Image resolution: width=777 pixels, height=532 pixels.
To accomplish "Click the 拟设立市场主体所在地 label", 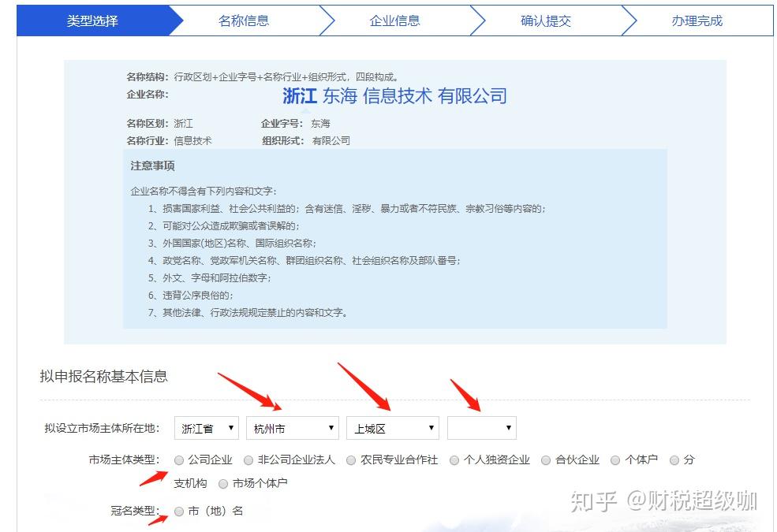I will click(102, 428).
